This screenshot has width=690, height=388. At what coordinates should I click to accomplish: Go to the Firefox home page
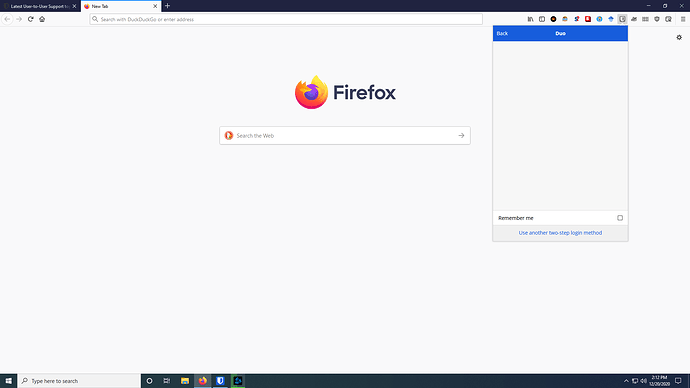coord(42,19)
